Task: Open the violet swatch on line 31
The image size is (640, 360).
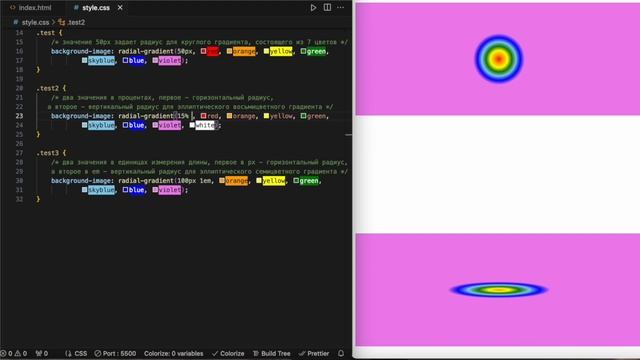Action: click(x=155, y=190)
